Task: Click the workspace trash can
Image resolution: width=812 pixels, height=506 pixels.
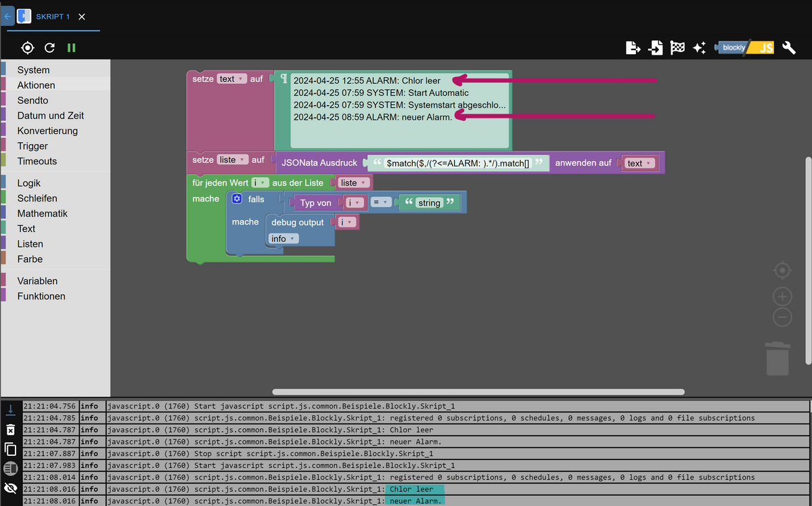Action: point(777,358)
